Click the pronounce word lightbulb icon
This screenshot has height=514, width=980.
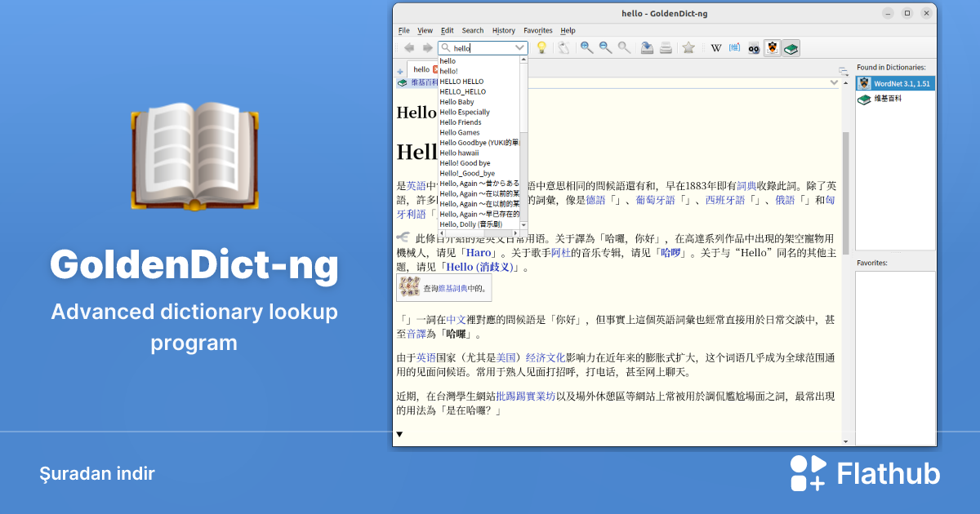point(541,47)
